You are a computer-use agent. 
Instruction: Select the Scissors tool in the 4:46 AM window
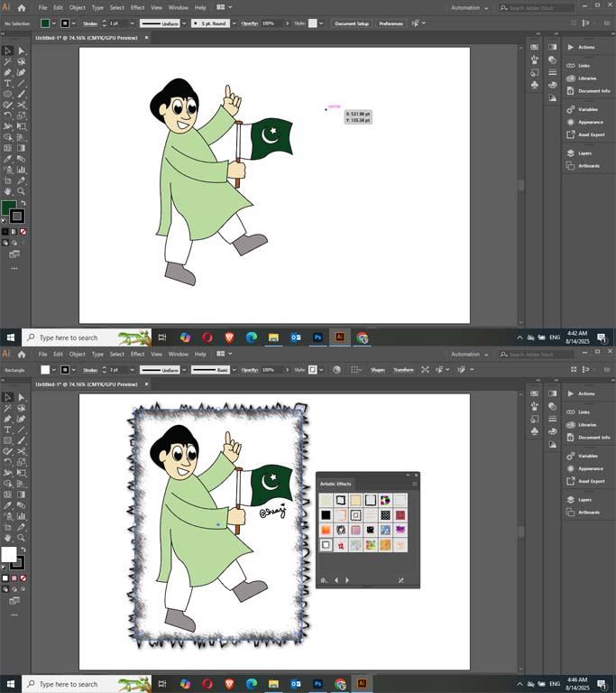22,451
